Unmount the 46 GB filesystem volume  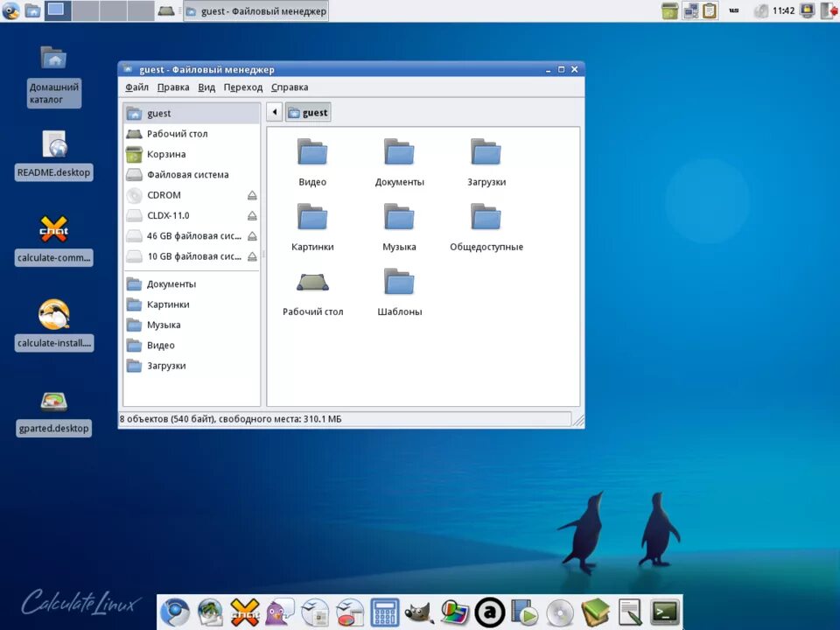(x=252, y=235)
